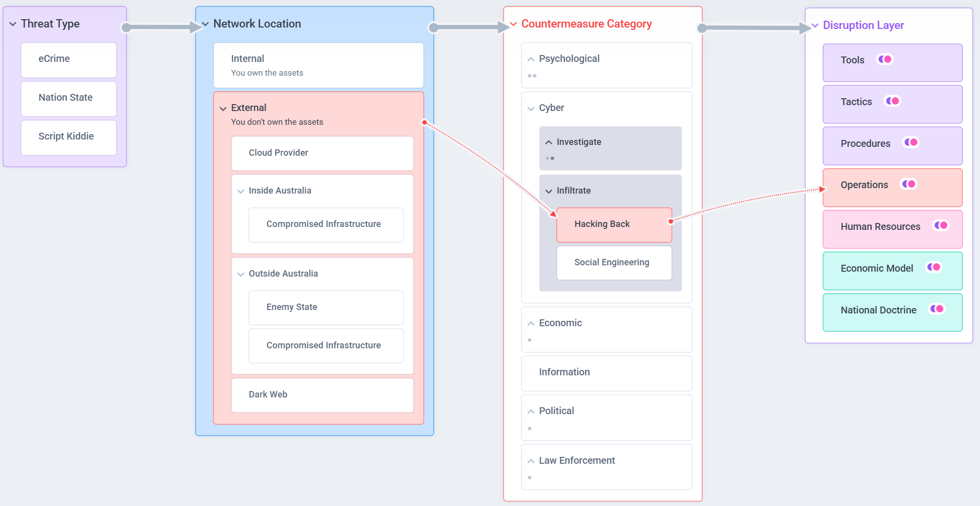Screen dimensions: 980x506
Task: Select the Social Engineering node
Action: point(614,263)
